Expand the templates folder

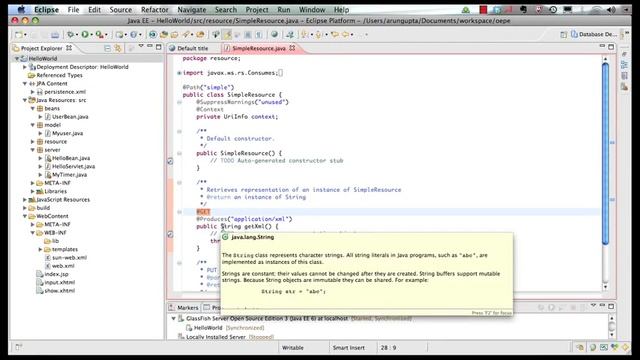(40, 249)
